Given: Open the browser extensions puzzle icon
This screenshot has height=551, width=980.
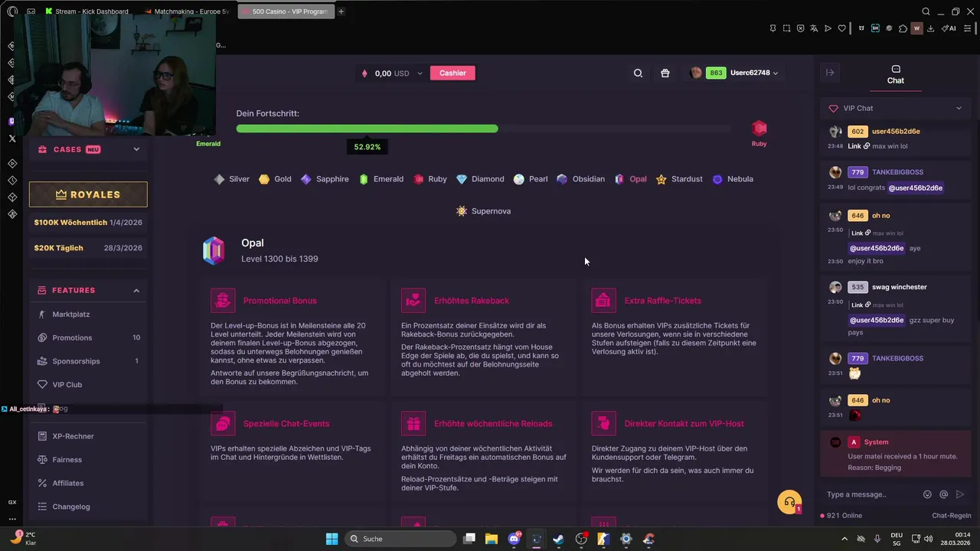Looking at the screenshot, I should click(x=903, y=28).
